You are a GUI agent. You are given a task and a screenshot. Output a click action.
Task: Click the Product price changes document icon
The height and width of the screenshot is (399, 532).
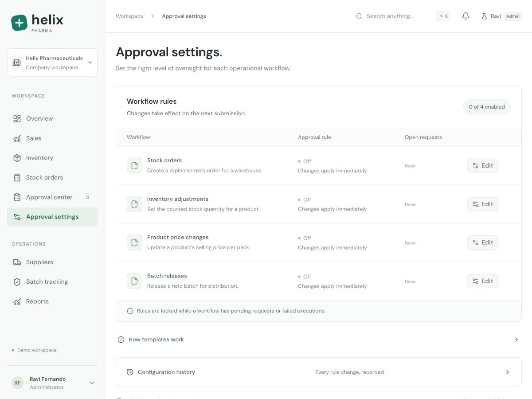click(x=135, y=243)
